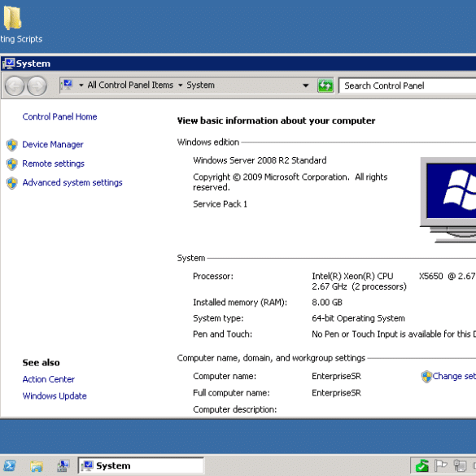Viewport: 476px width, 476px height.
Task: Select Windows Server 2008 R2 Standard text
Action: (x=260, y=160)
